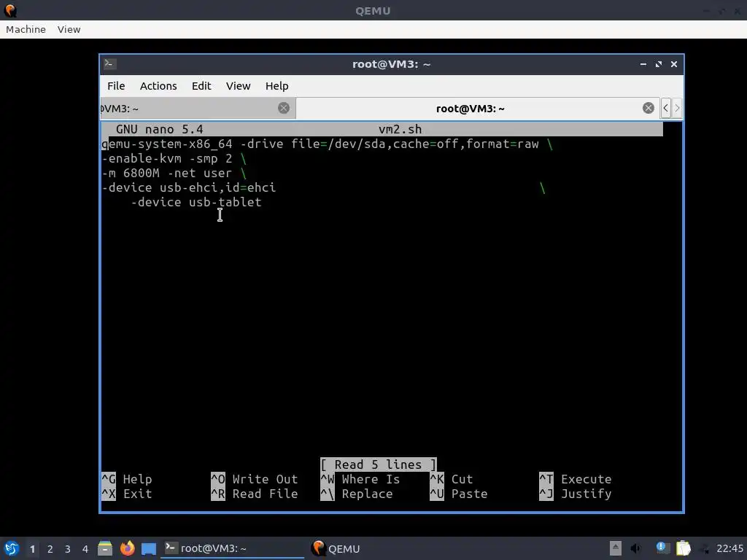Click the '-device usb-tablet' line
747x560 pixels.
click(196, 202)
